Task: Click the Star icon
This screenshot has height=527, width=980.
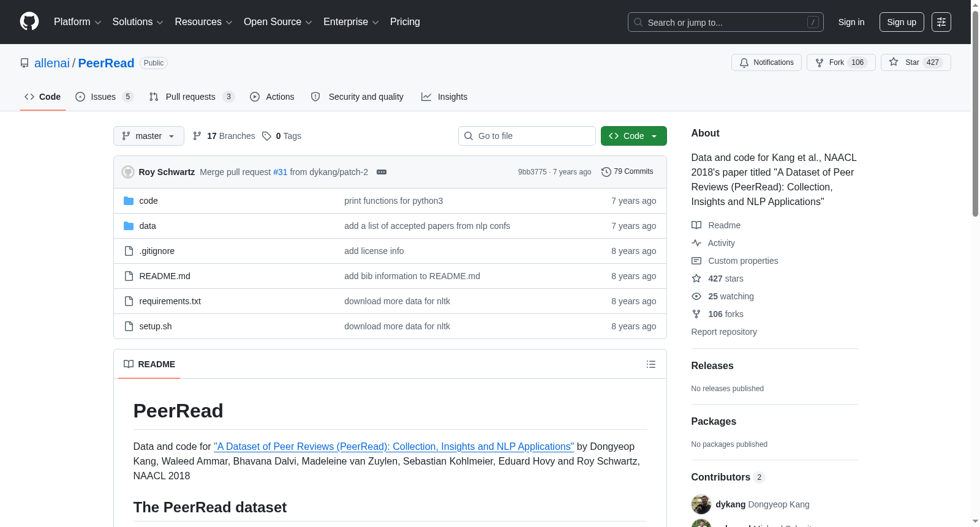Action: 894,62
